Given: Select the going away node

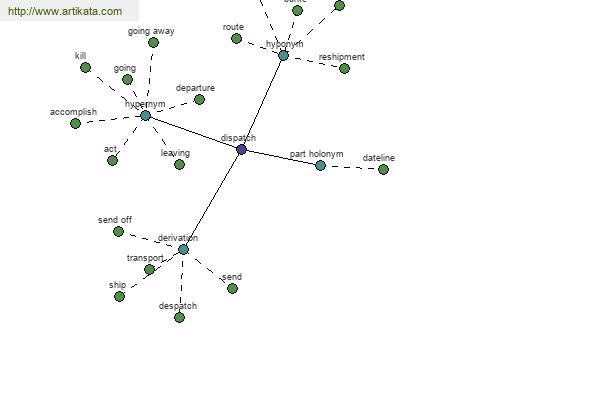Looking at the screenshot, I should tap(153, 42).
